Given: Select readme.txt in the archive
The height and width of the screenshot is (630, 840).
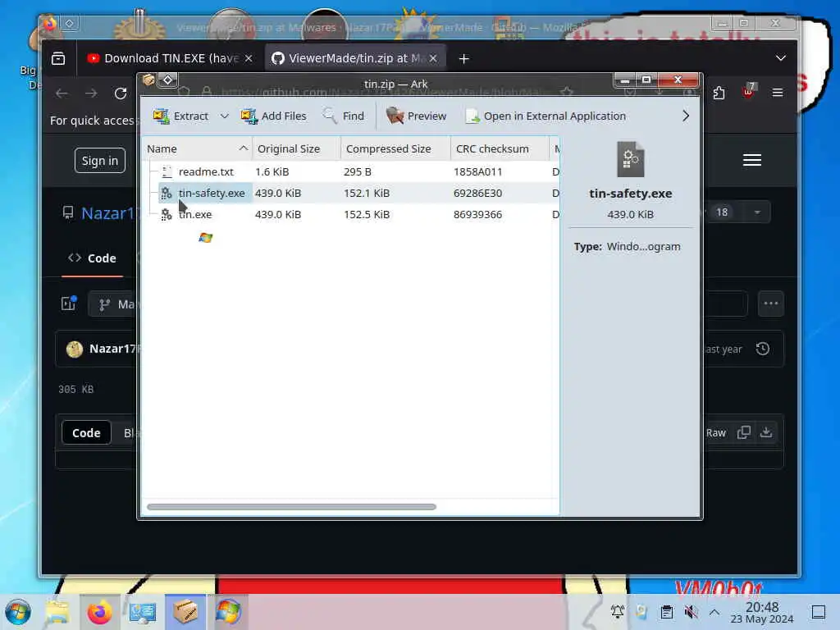Looking at the screenshot, I should (x=206, y=171).
